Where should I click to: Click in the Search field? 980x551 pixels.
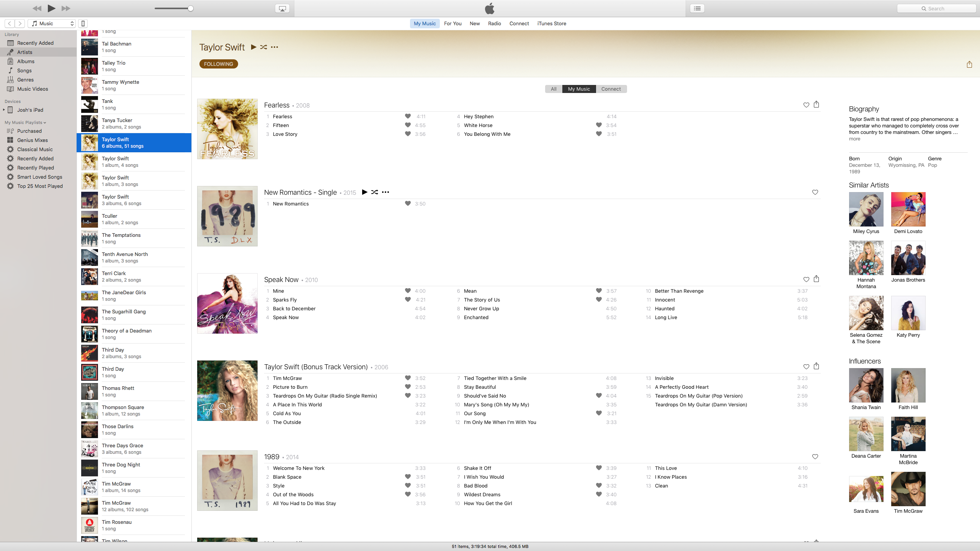tap(936, 8)
